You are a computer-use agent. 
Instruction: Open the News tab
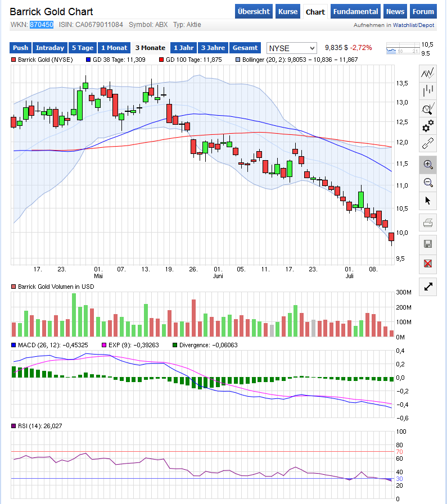395,12
